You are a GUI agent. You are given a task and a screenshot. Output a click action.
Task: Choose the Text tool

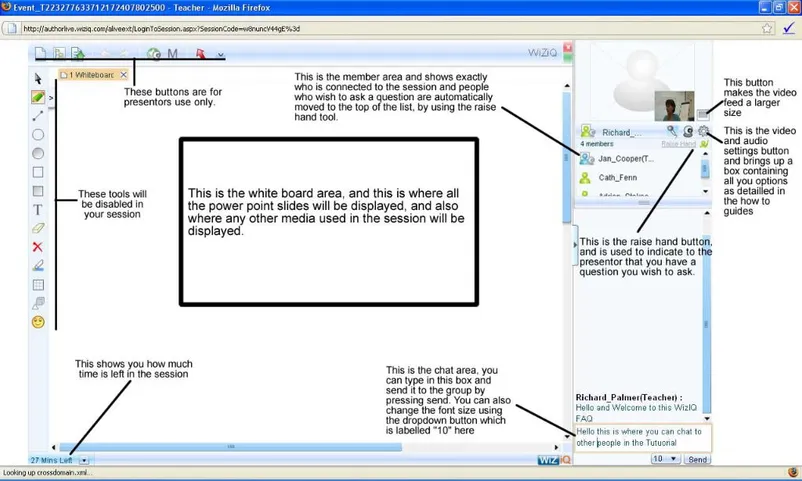[38, 210]
